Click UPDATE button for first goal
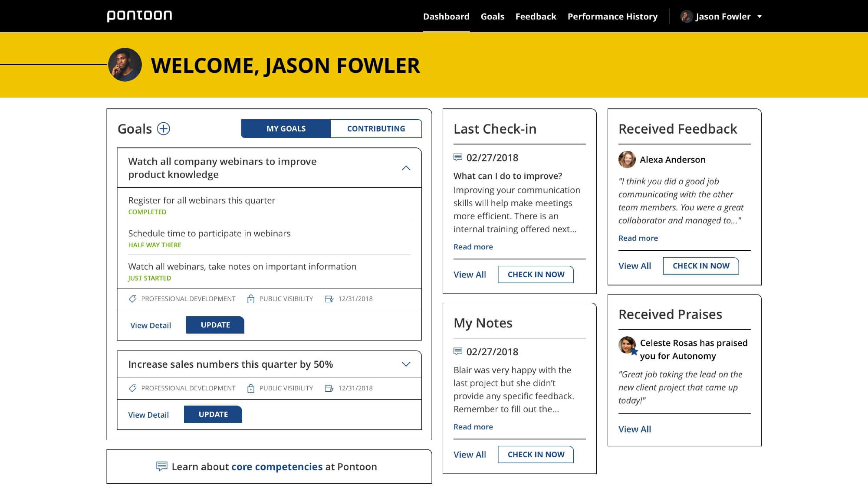Screen dimensions: 868x488 coord(216,325)
